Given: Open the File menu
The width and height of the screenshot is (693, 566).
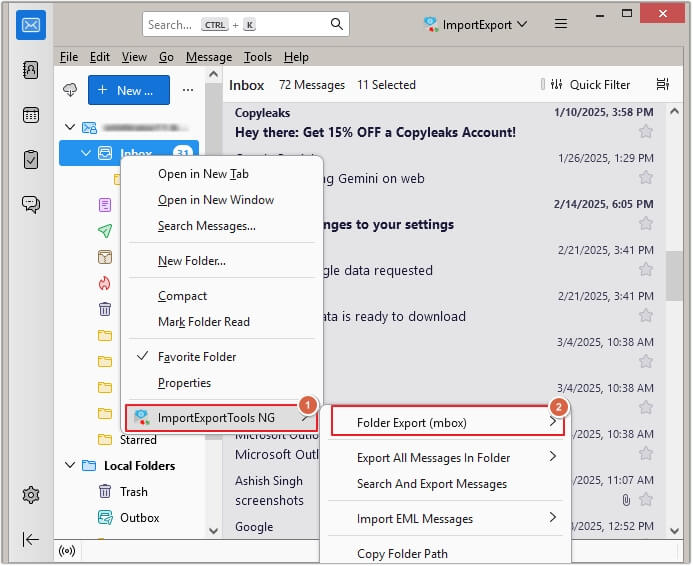Looking at the screenshot, I should 68,57.
